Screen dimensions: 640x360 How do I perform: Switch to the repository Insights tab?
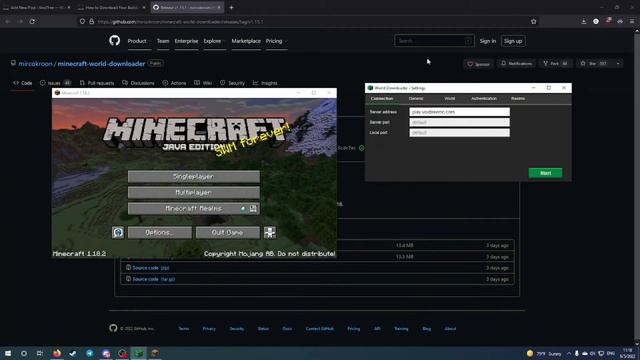click(x=265, y=83)
